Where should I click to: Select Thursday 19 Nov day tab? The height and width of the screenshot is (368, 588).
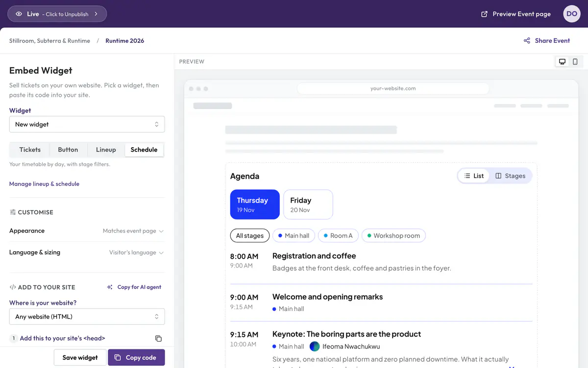click(x=255, y=205)
